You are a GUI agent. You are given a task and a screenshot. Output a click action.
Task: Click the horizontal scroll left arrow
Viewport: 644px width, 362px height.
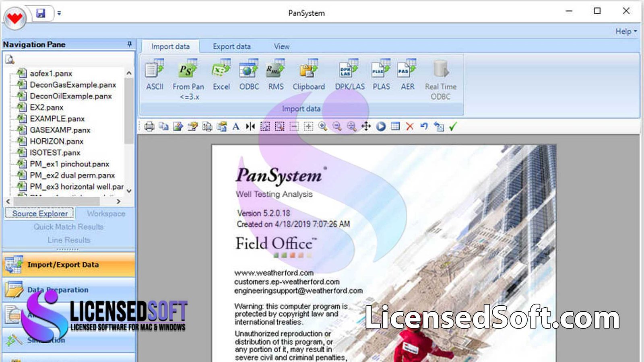pos(8,201)
